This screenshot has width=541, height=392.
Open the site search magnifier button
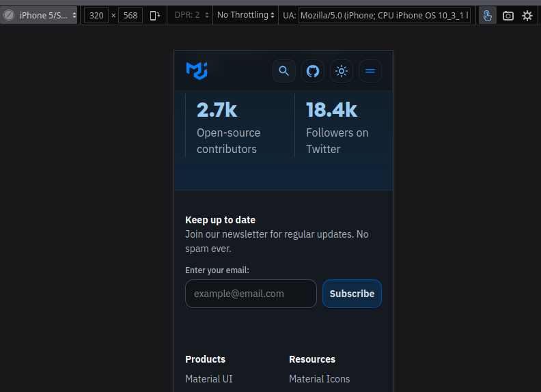pos(284,71)
